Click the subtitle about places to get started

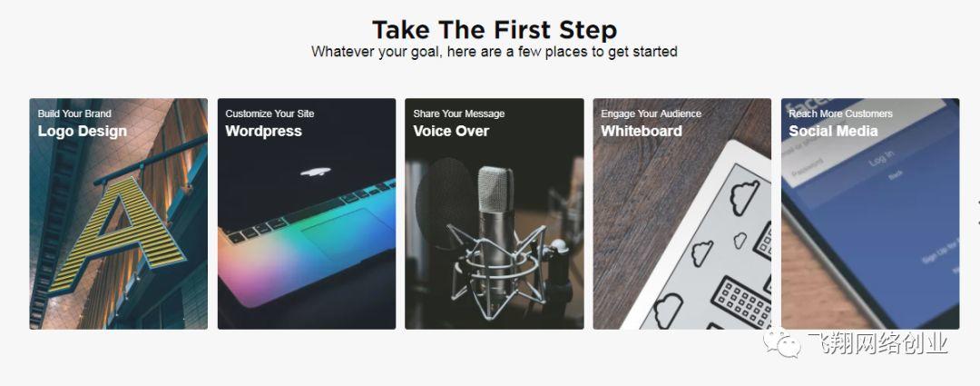(x=495, y=51)
